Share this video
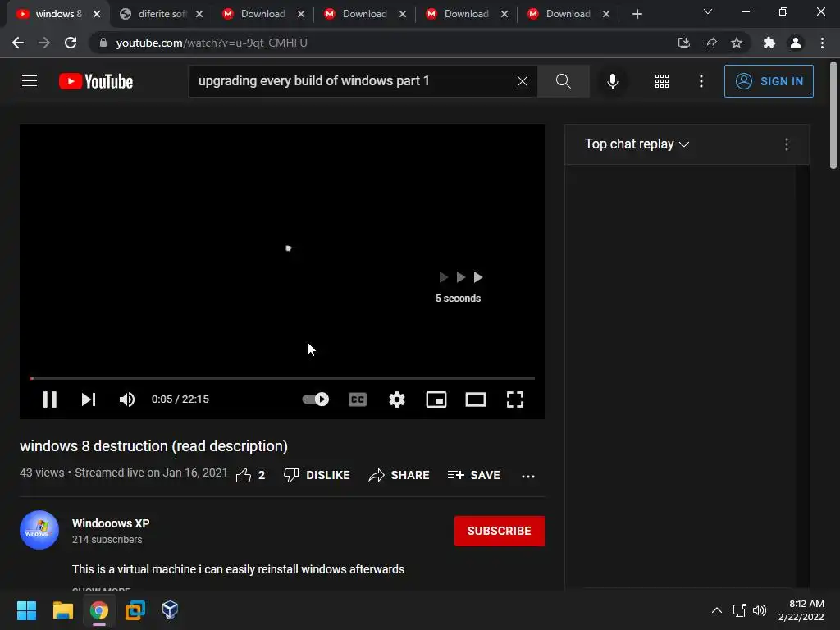Viewport: 840px width, 630px height. tap(399, 475)
